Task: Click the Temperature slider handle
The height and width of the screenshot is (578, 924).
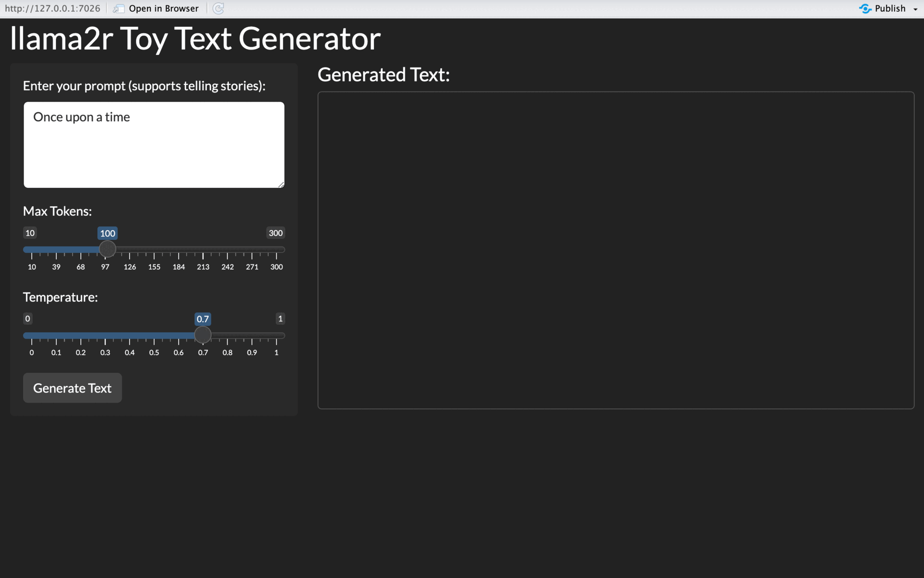Action: coord(203,335)
